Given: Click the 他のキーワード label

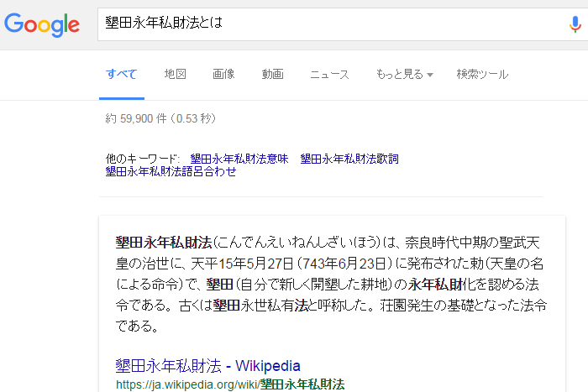Looking at the screenshot, I should (143, 158).
